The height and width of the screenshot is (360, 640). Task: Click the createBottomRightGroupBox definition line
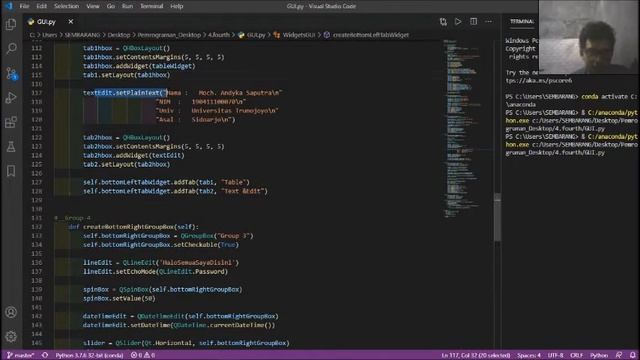click(x=133, y=227)
